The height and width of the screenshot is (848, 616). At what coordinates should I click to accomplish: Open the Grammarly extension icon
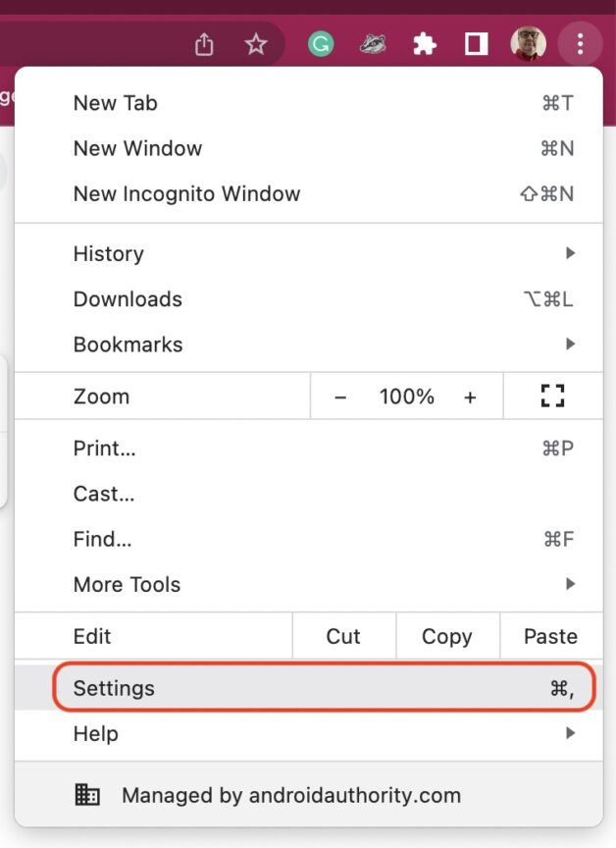coord(321,44)
